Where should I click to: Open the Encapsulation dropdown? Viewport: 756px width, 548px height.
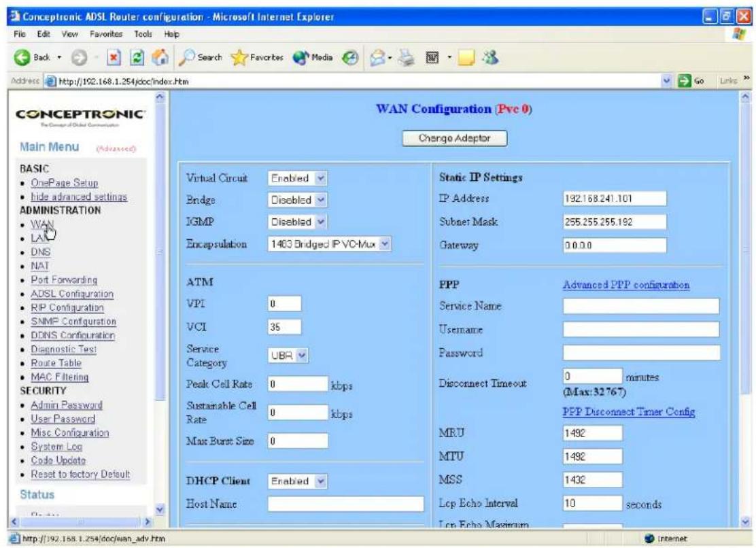[329, 244]
